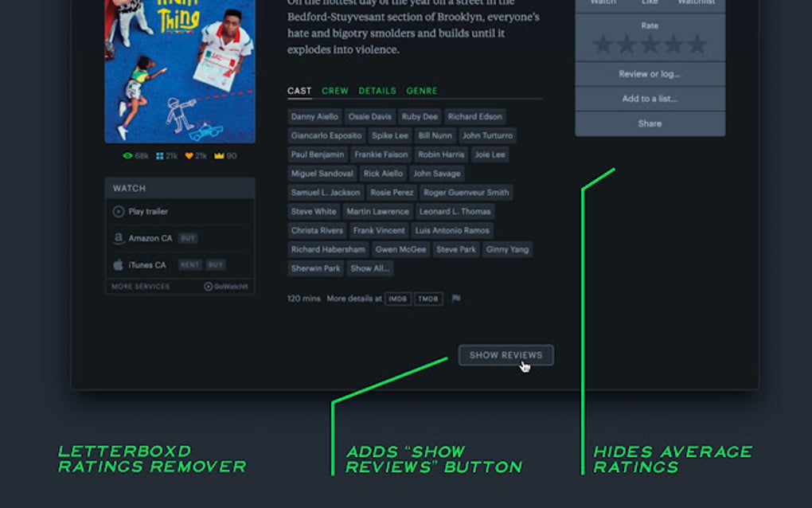Add the film to your Watchlist
This screenshot has width=812, height=508.
click(x=697, y=2)
